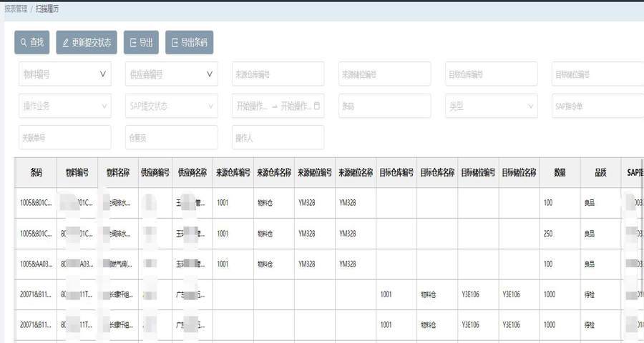The image size is (644, 343).
Task: Focus the 目标仓库编号 filter field
Action: coord(491,74)
